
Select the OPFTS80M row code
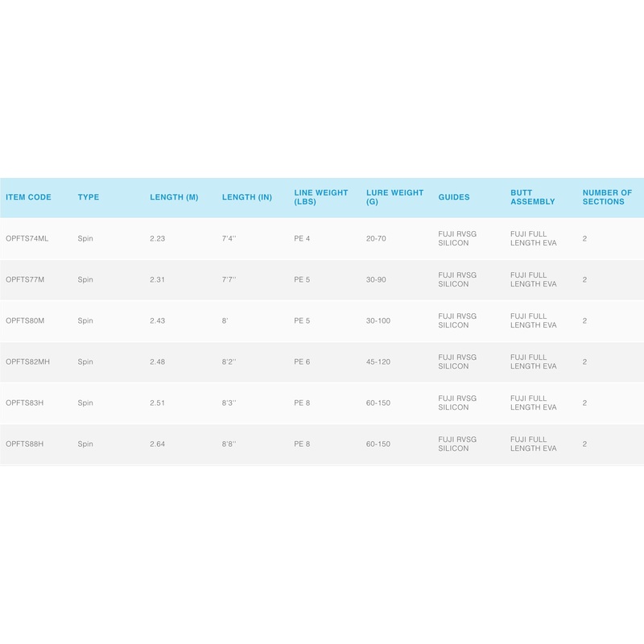25,321
